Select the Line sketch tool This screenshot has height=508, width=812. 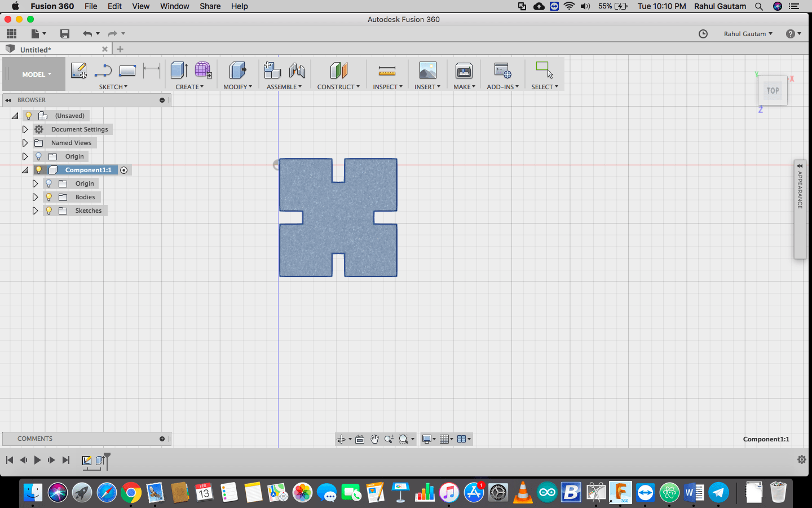click(103, 71)
